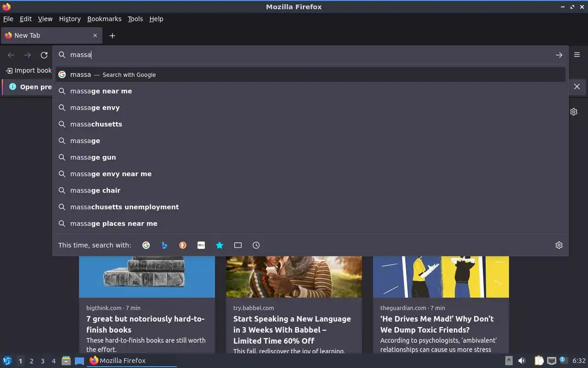Select the plain 'massage' suggestion

click(310, 141)
